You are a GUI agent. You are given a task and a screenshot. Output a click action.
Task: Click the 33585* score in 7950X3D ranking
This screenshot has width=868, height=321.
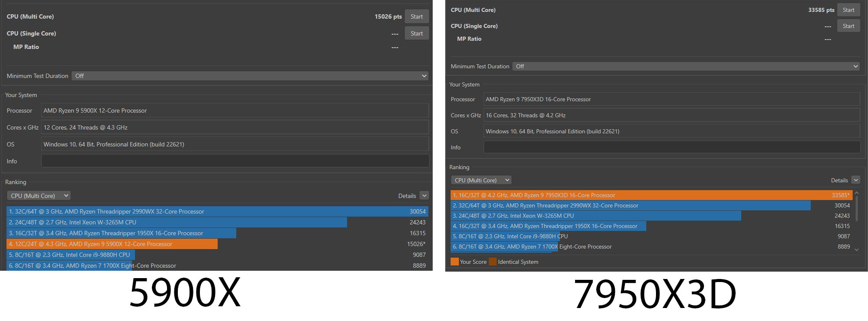[x=841, y=195]
